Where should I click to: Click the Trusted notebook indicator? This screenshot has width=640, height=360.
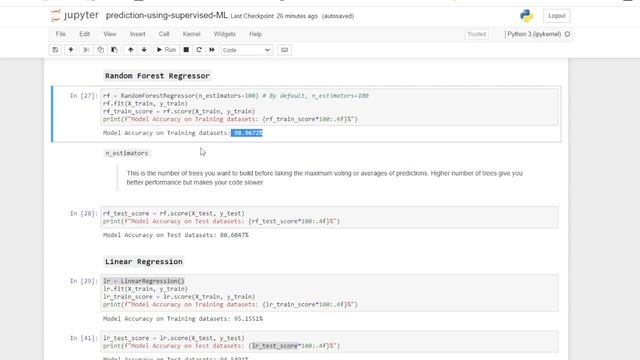(x=476, y=34)
